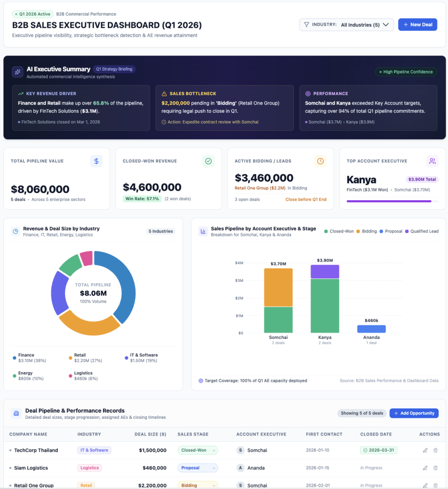448x489 pixels.
Task: Click the $3.90M Total badge
Action: 422,180
